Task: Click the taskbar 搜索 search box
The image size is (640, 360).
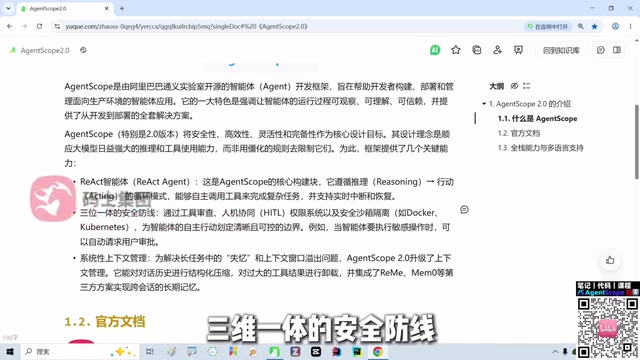Action: [80, 351]
